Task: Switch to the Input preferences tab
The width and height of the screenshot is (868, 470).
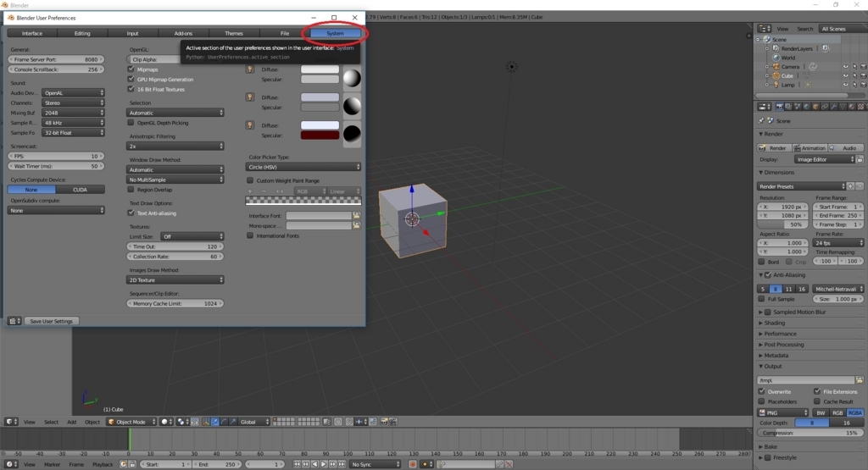Action: pos(133,33)
